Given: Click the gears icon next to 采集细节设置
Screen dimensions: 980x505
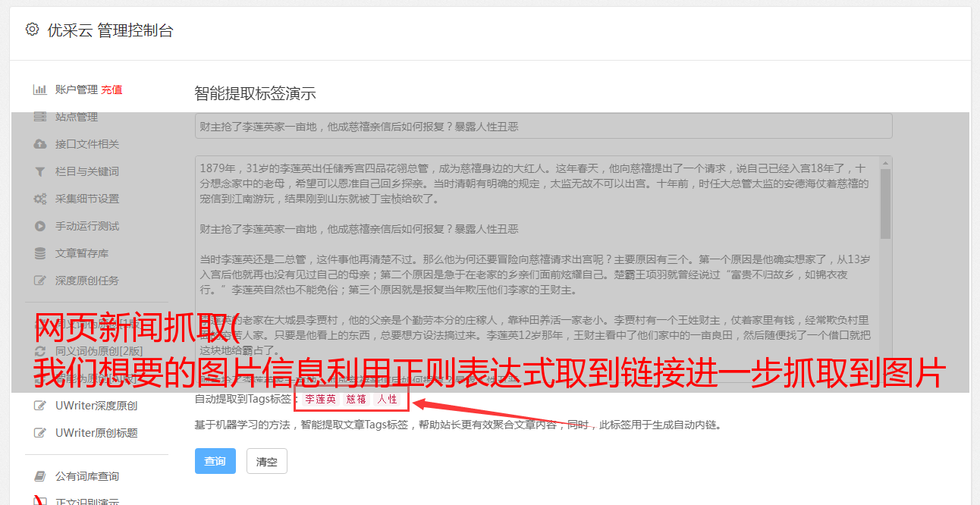Looking at the screenshot, I should pos(40,199).
